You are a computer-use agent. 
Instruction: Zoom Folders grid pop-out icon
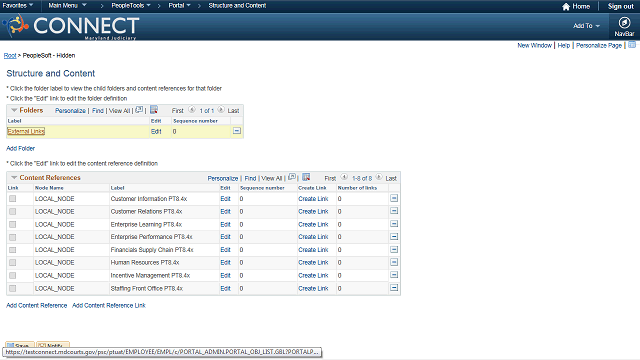click(x=139, y=110)
